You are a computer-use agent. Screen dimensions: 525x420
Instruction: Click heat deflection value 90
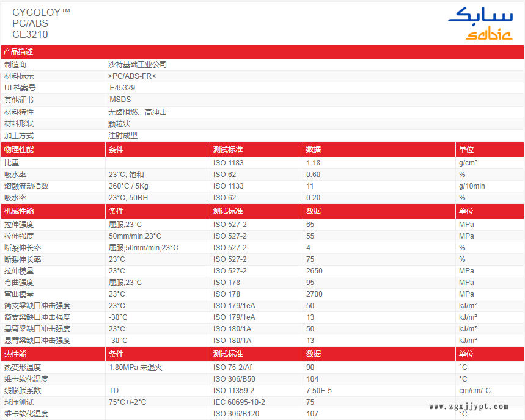[310, 367]
